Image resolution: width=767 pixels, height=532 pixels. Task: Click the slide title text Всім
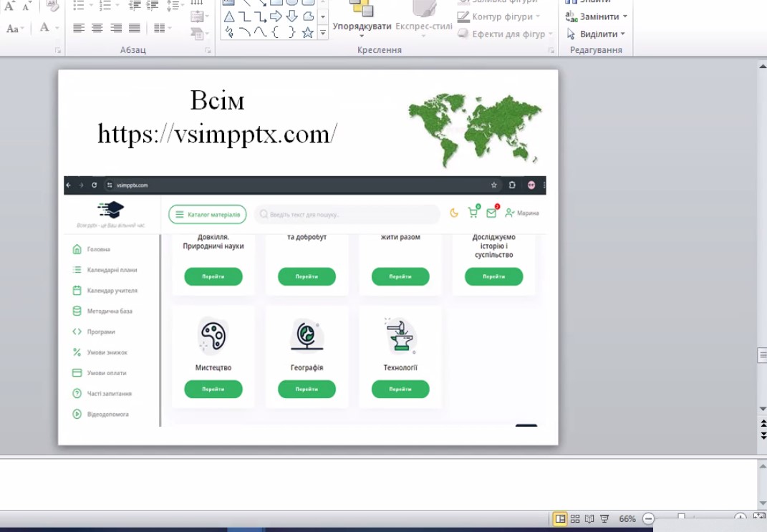[217, 101]
